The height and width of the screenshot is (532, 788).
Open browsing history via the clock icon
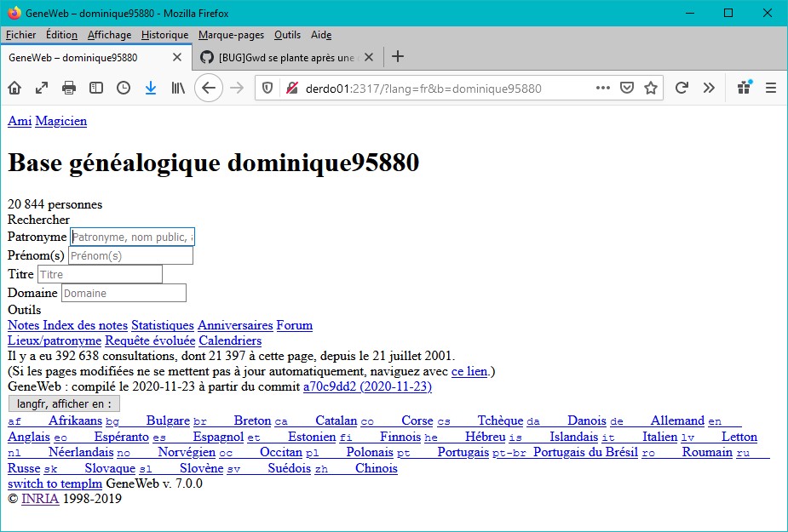point(124,88)
